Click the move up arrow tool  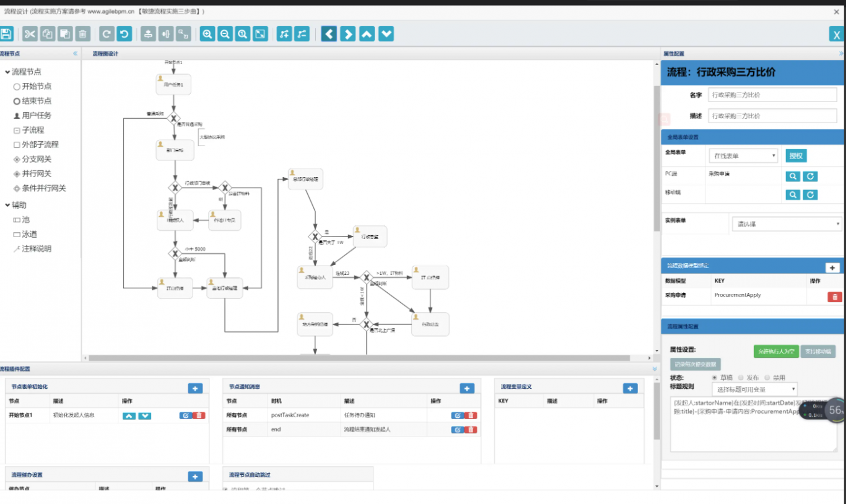click(367, 34)
